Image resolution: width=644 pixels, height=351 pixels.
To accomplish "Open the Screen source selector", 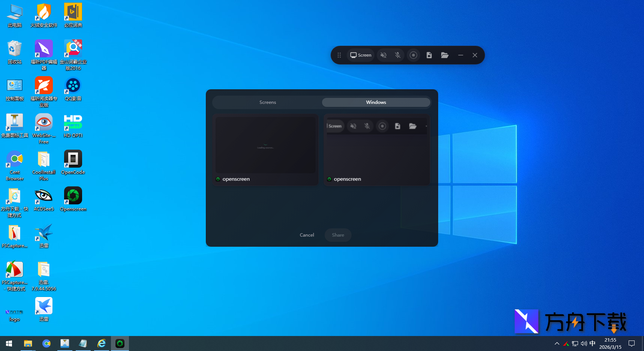I will [361, 55].
